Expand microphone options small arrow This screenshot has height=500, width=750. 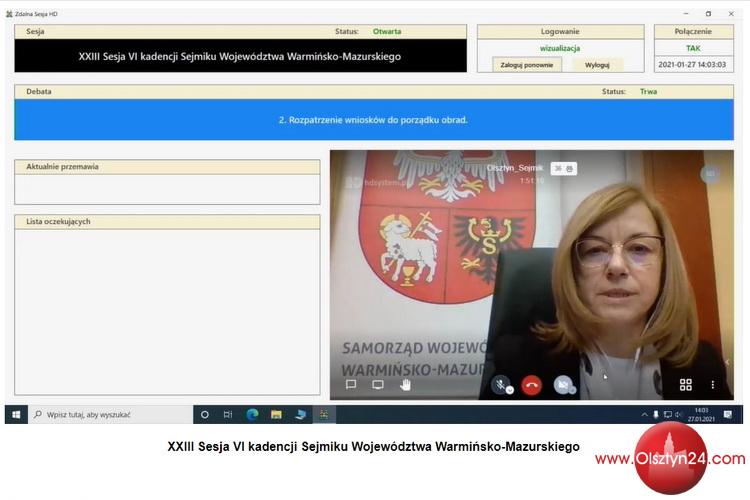tap(510, 390)
